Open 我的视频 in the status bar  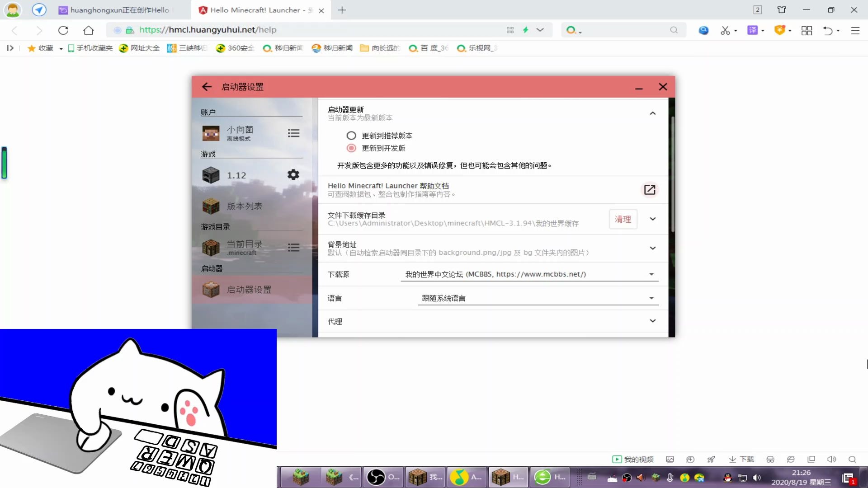pyautogui.click(x=633, y=459)
